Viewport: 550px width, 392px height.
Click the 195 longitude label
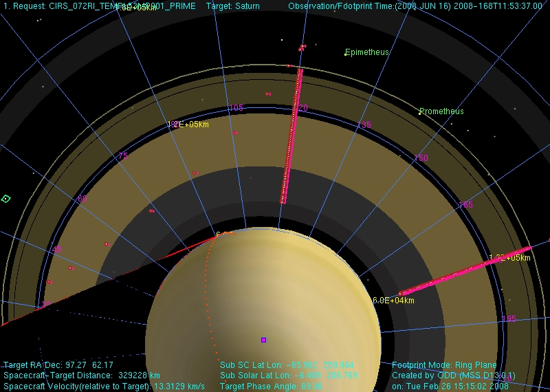point(508,318)
